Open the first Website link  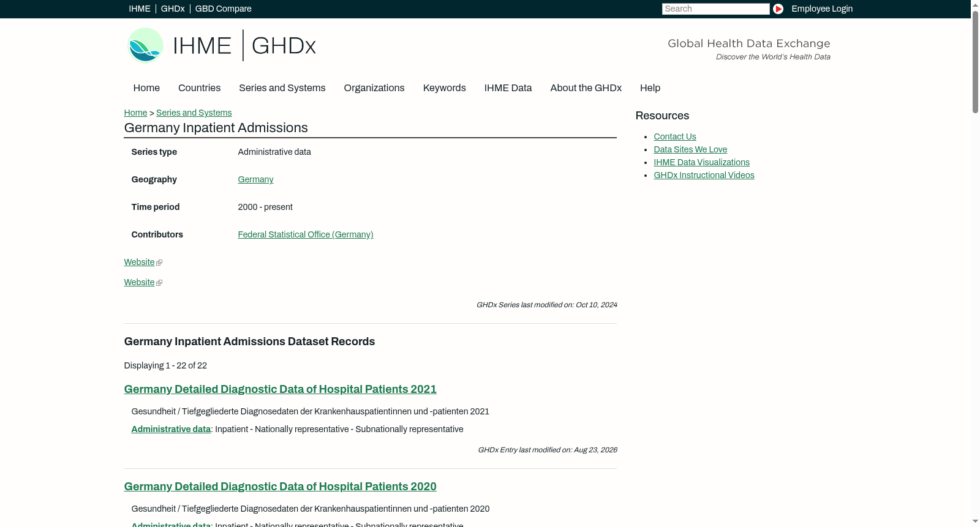tap(139, 262)
